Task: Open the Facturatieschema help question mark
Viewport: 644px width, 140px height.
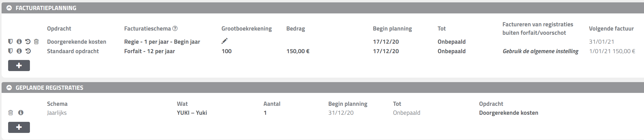Action: 175,28
